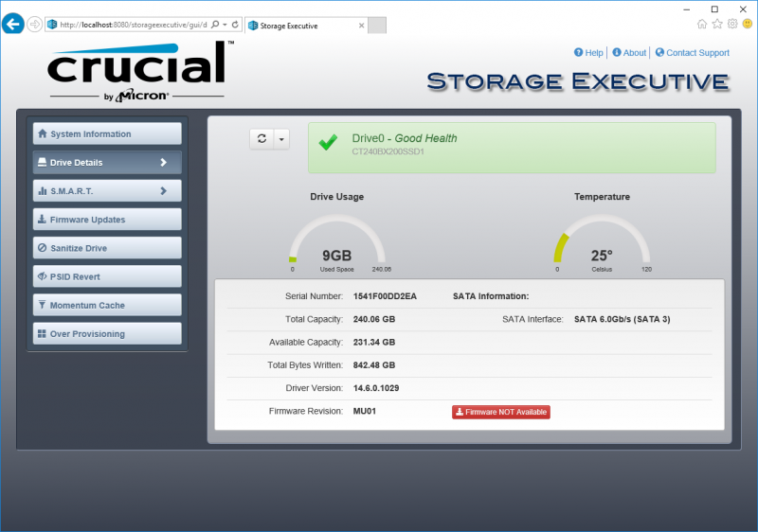Image resolution: width=758 pixels, height=532 pixels.
Task: Click the browser Favorites star icon
Action: click(x=717, y=24)
